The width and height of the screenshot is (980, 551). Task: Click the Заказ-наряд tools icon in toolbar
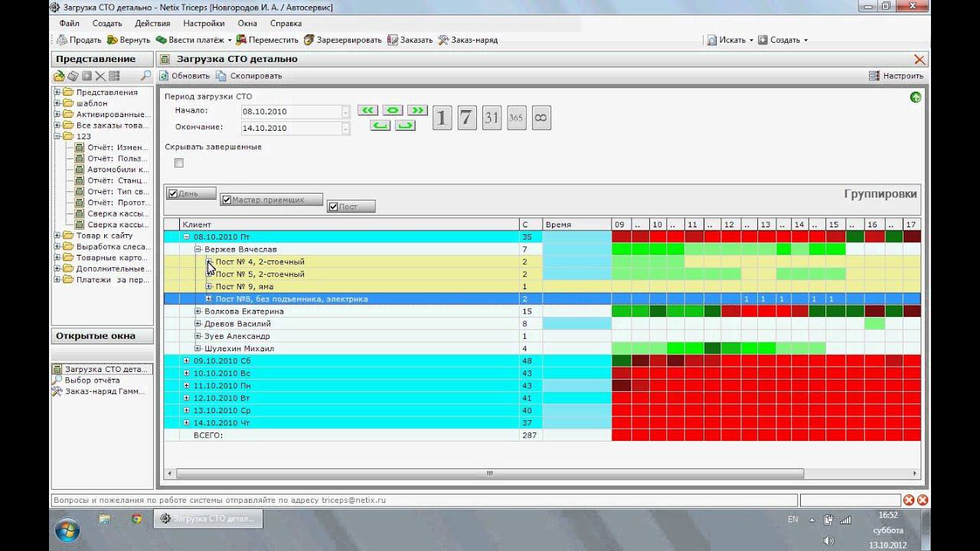pyautogui.click(x=443, y=40)
